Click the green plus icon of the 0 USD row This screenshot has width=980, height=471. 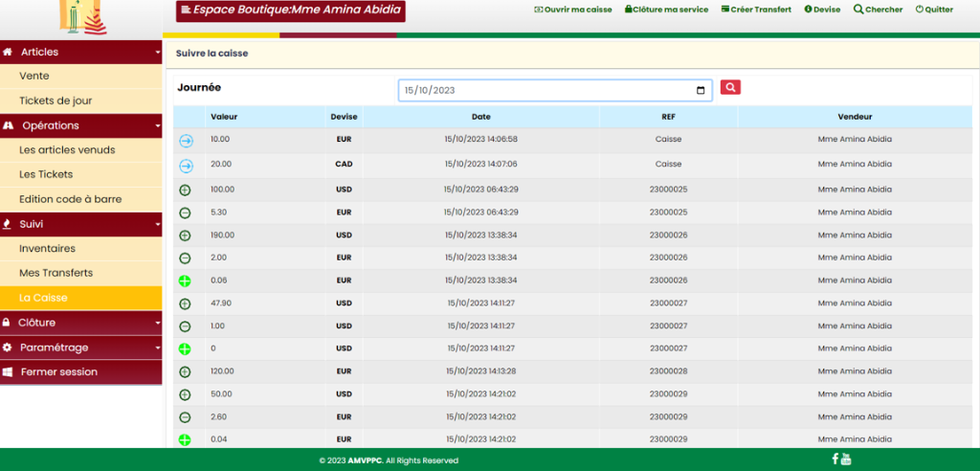coord(185,349)
